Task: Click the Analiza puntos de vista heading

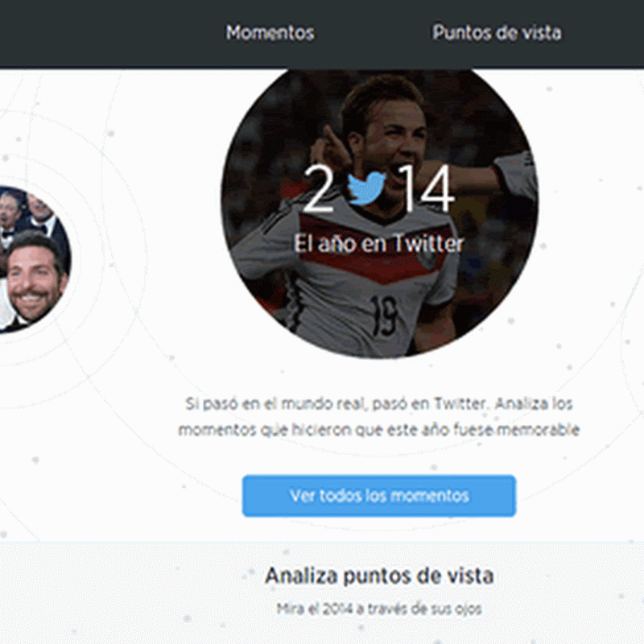Action: click(378, 576)
